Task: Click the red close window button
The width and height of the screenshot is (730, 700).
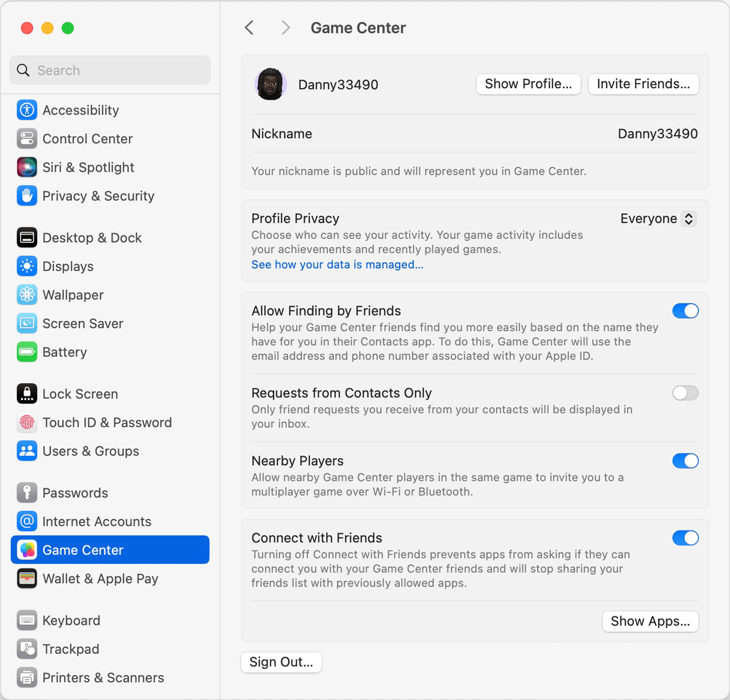Action: click(x=27, y=28)
